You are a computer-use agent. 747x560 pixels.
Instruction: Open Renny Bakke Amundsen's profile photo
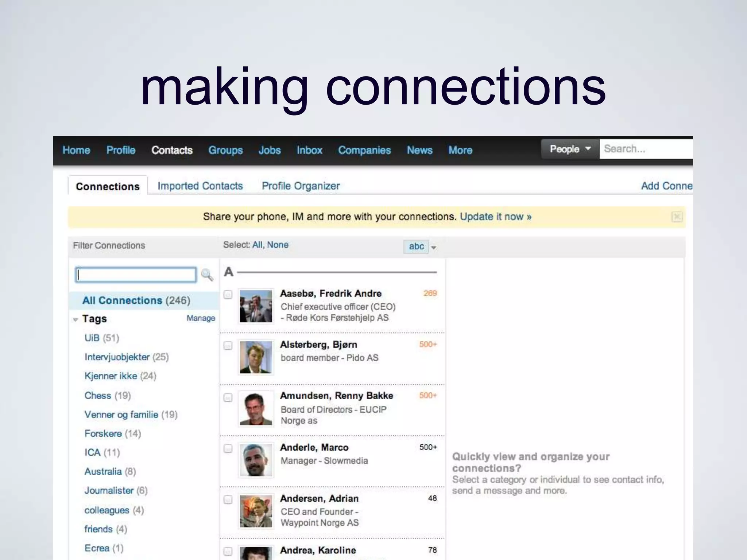(x=256, y=409)
